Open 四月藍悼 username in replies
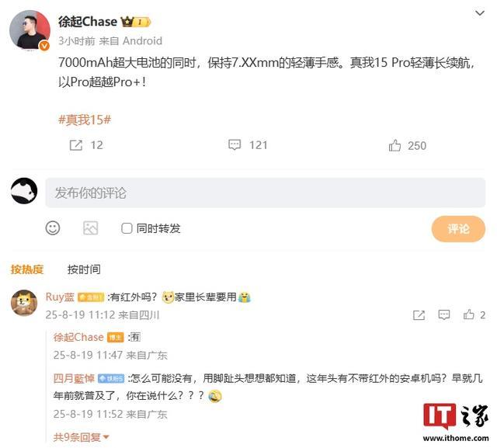The height and width of the screenshot is (448, 497). (74, 378)
